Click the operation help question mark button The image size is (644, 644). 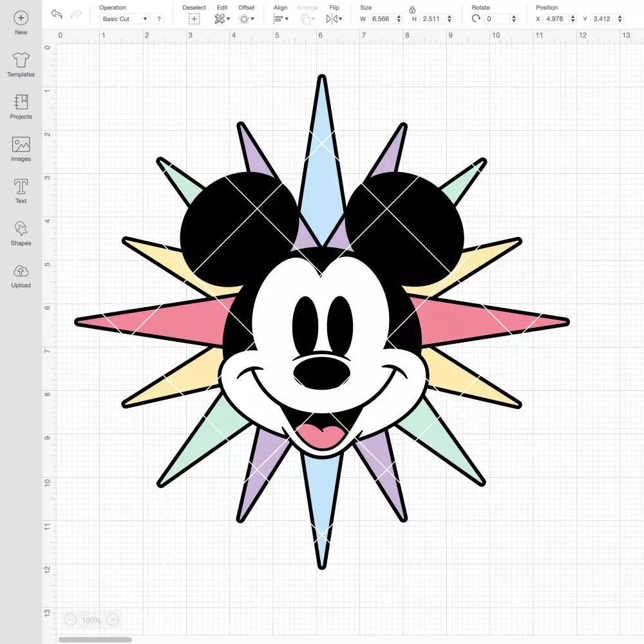pos(159,19)
